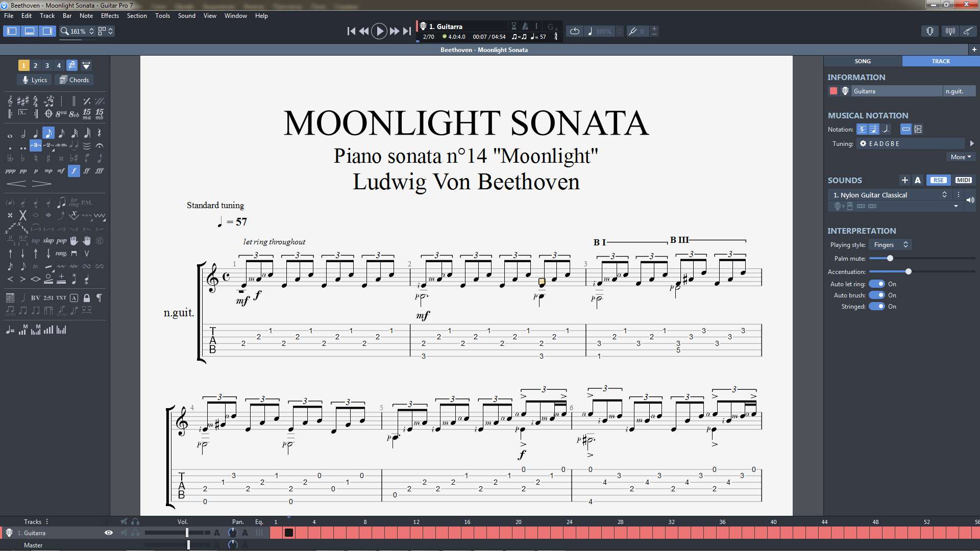Toggle Auto brush switch

(877, 295)
